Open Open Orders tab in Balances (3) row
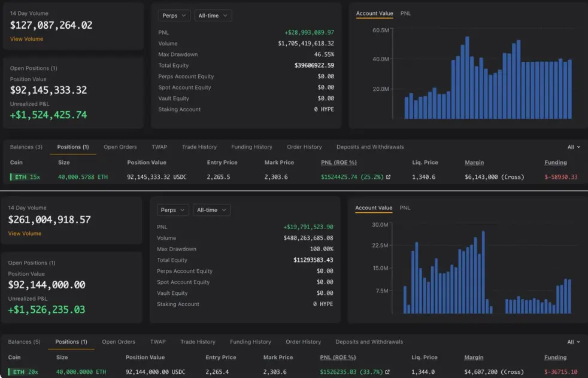Viewport: 588px width, 378px height. (120, 147)
